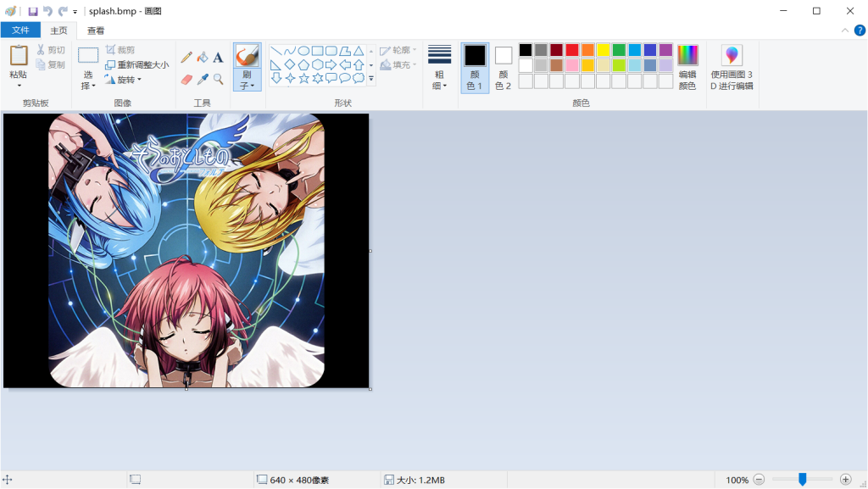The height and width of the screenshot is (489, 868).
Task: Open the Help question mark icon
Action: [x=860, y=31]
